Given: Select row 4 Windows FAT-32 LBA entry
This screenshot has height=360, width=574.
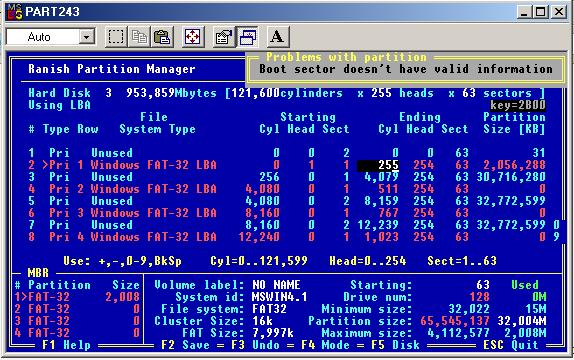Looking at the screenshot, I should [287, 189].
